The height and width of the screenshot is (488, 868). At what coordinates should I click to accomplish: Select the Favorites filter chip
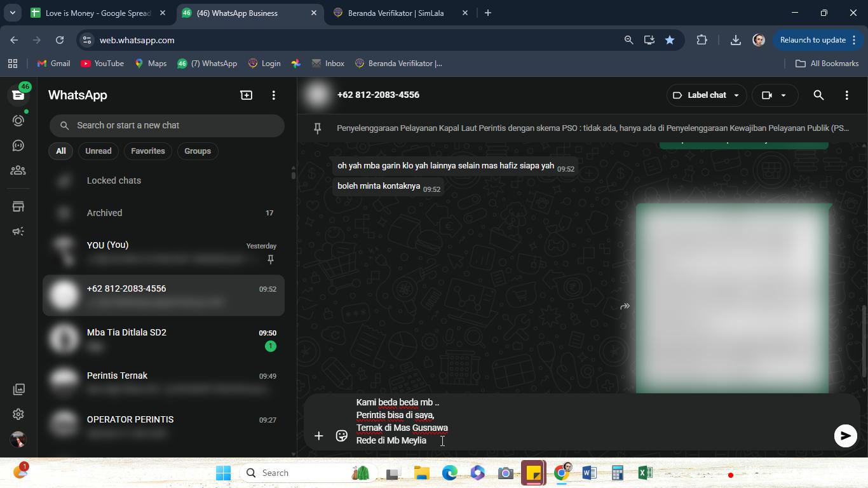click(x=148, y=151)
